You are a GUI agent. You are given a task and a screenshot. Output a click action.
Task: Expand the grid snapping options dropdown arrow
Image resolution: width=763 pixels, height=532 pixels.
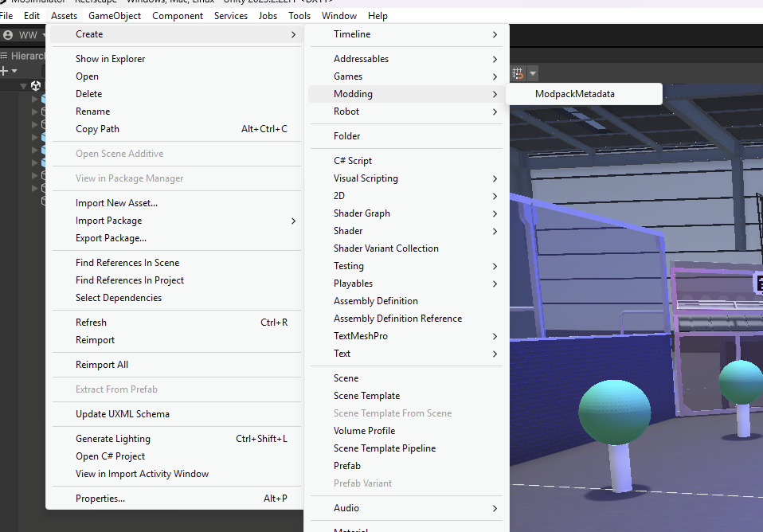pos(533,74)
